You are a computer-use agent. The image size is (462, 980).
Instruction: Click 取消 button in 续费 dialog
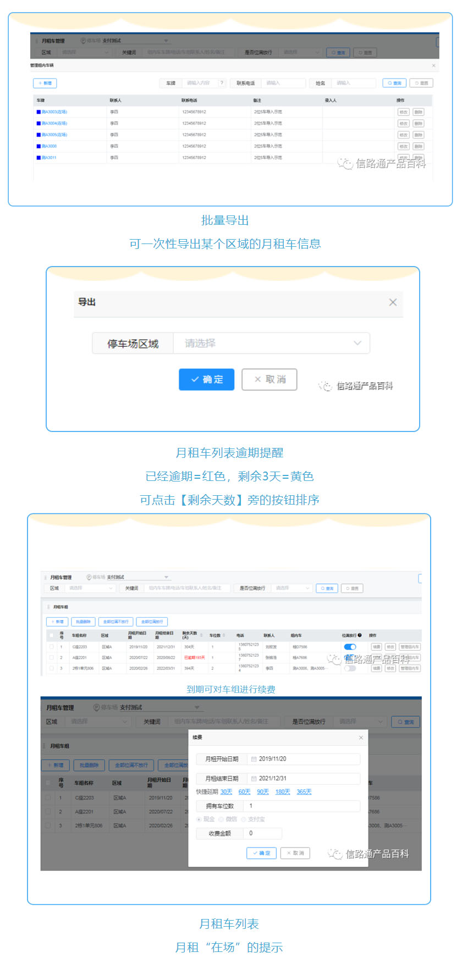pyautogui.click(x=295, y=853)
